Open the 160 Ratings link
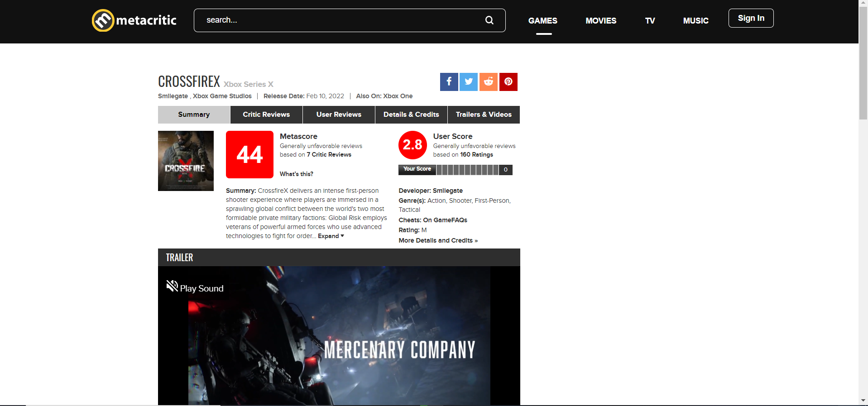This screenshot has width=868, height=406. point(476,155)
